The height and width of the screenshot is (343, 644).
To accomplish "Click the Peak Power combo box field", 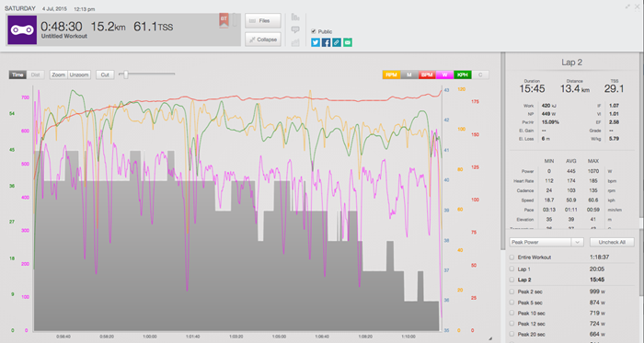I will tap(546, 242).
